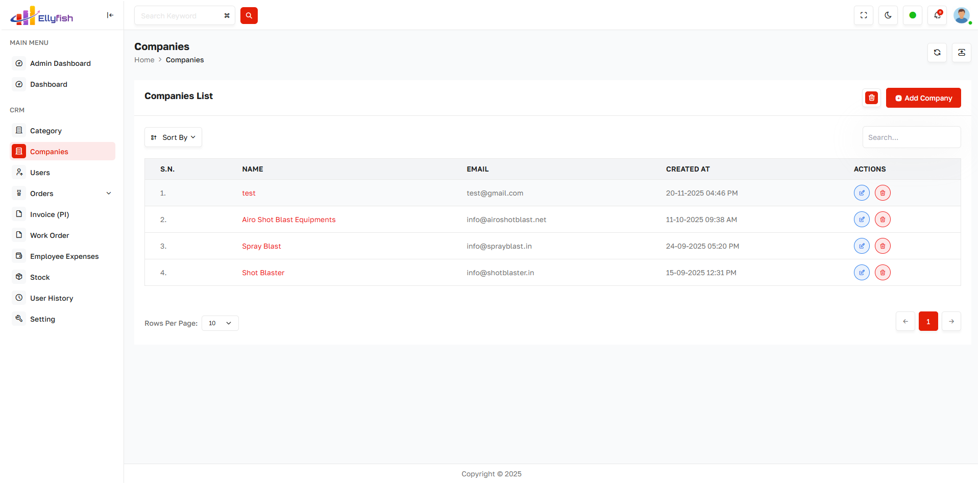Toggle dark mode with moon icon
980x484 pixels.
(x=888, y=15)
